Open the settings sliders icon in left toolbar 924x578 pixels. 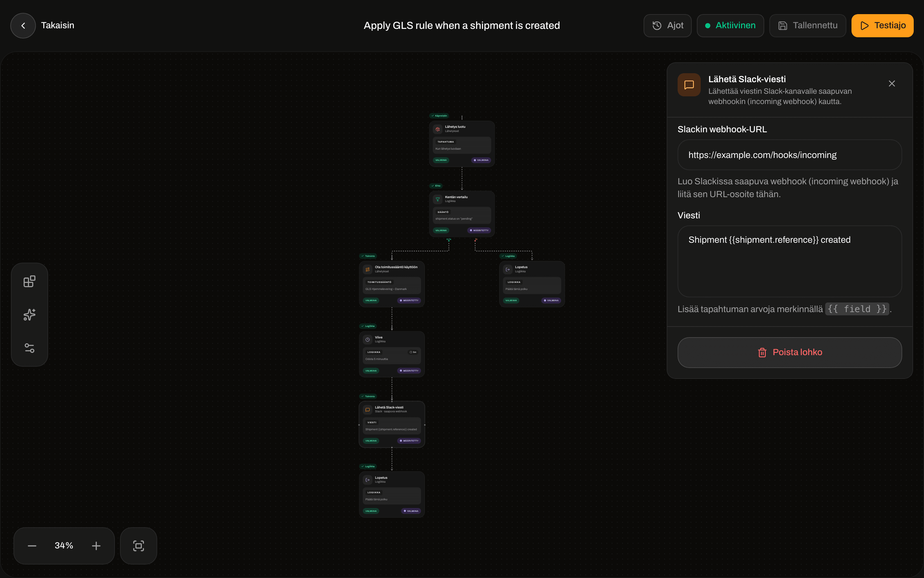(30, 348)
